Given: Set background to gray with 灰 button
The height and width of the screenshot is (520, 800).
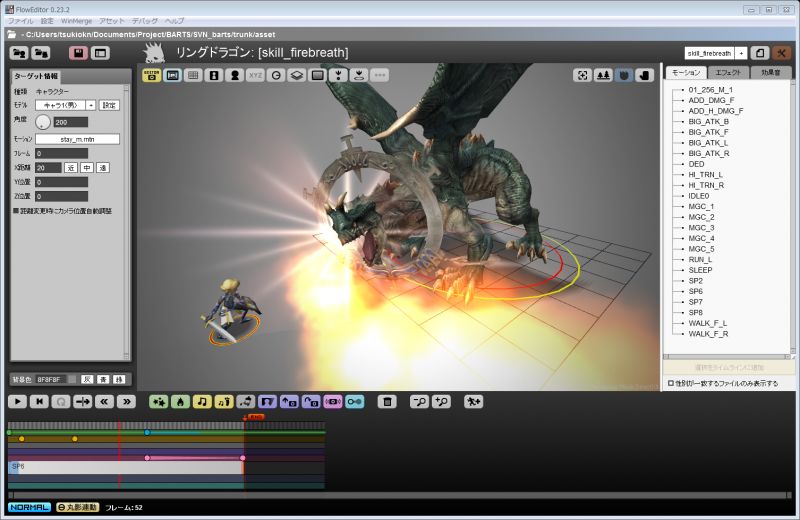Looking at the screenshot, I should tap(87, 379).
